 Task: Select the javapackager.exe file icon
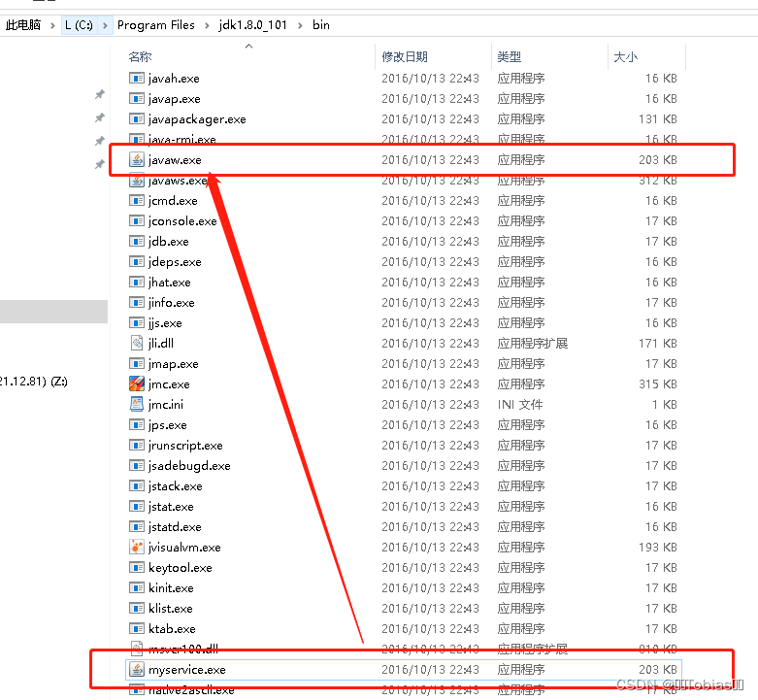[x=137, y=118]
